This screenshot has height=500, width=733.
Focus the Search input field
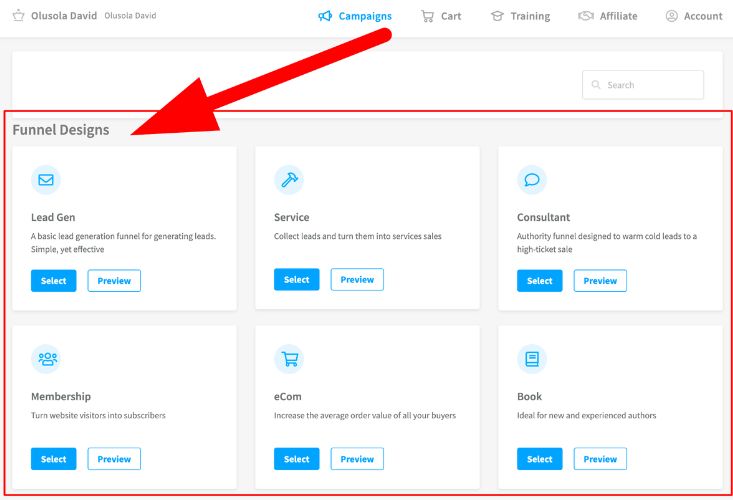coord(643,85)
